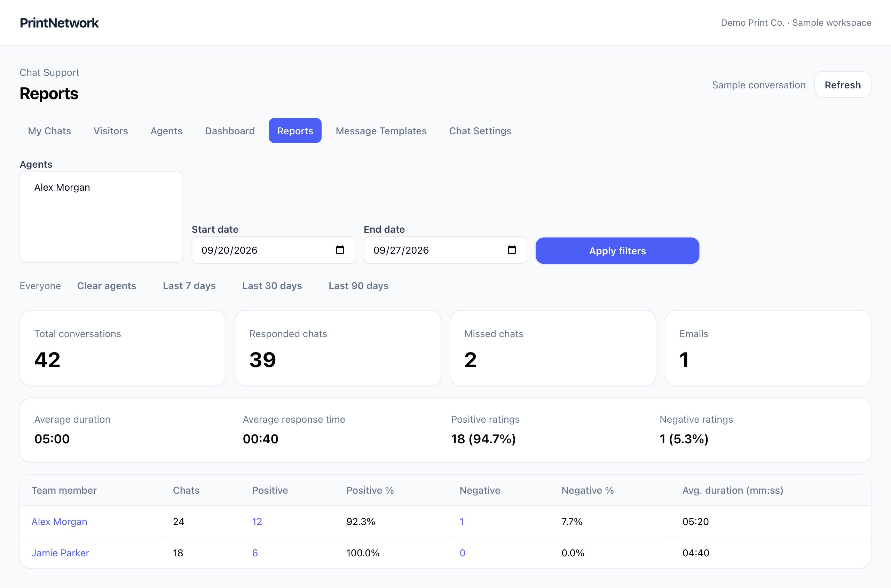The width and height of the screenshot is (891, 588).
Task: Open the End date calendar picker icon
Action: click(512, 250)
